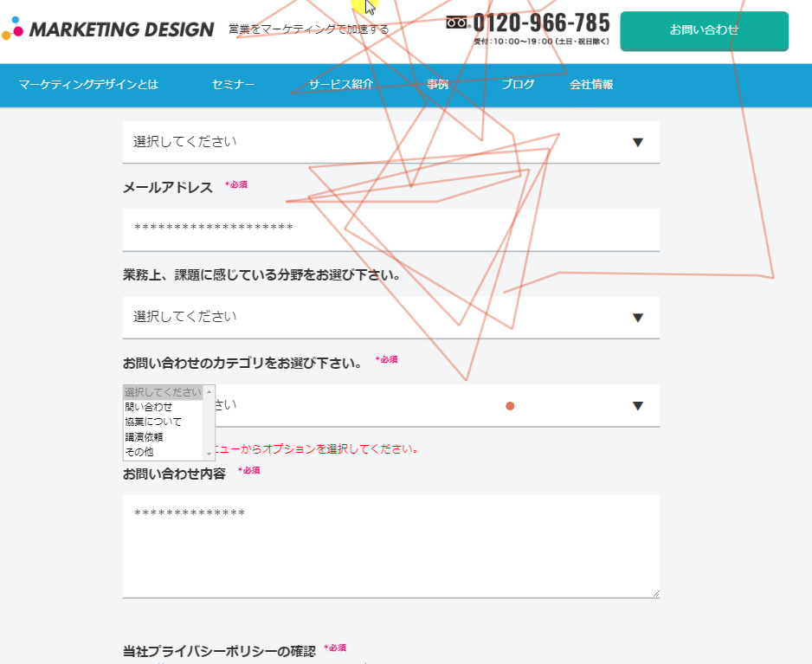The image size is (812, 664).
Task: Click inside the お問い合わせ内容 text area
Action: (x=390, y=545)
